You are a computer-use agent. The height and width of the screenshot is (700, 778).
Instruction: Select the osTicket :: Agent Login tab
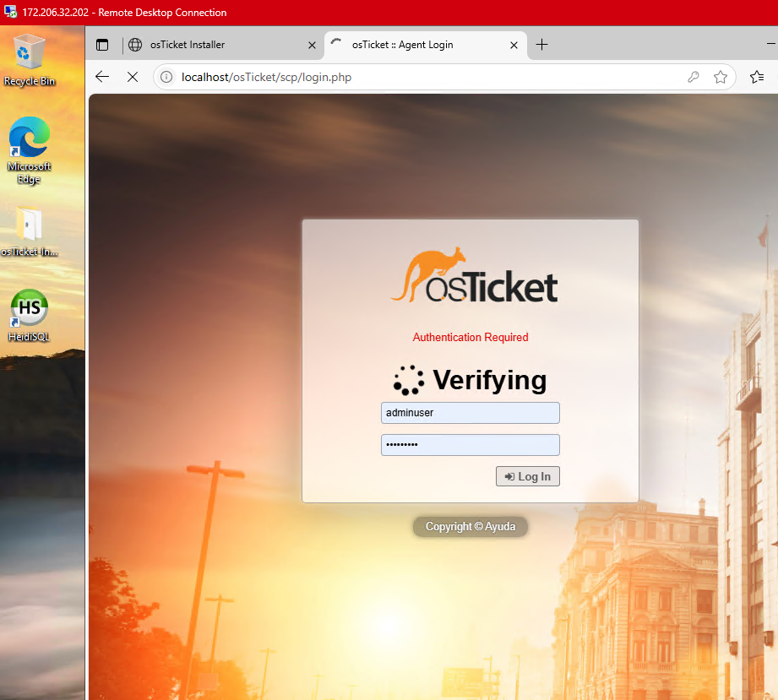point(425,45)
